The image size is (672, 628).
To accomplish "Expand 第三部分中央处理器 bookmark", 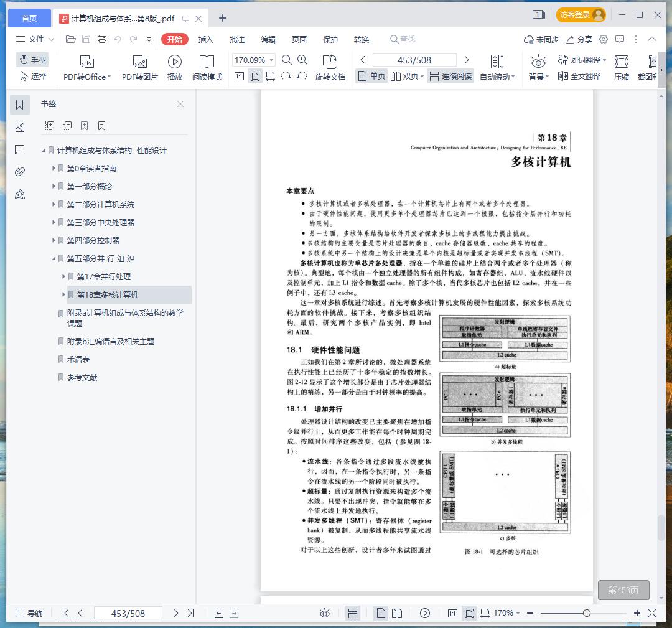I will pos(54,222).
